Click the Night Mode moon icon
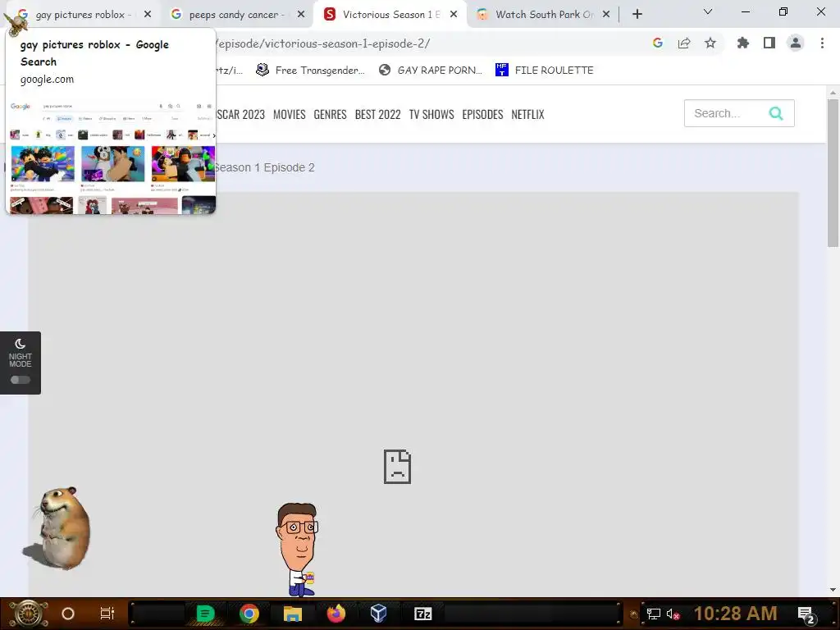This screenshot has width=840, height=630. point(21,344)
